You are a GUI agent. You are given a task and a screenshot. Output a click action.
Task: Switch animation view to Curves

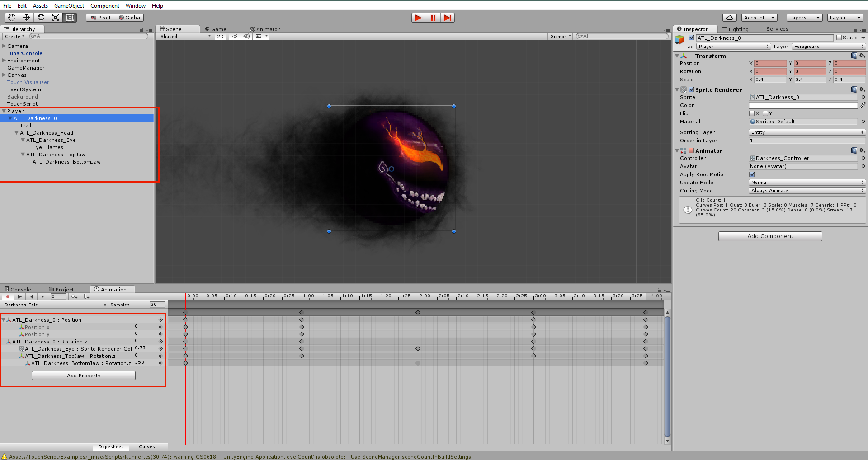point(147,447)
